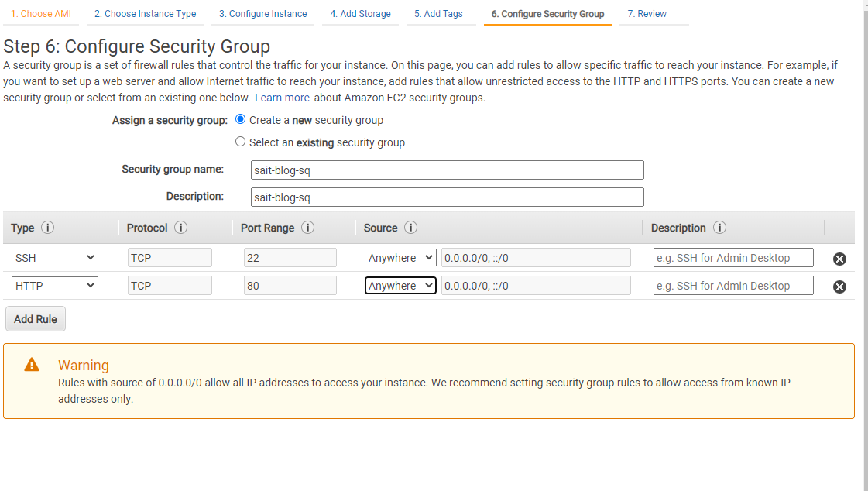Viewport: 868px width, 491px height.
Task: Select Create a new security group option
Action: [240, 119]
